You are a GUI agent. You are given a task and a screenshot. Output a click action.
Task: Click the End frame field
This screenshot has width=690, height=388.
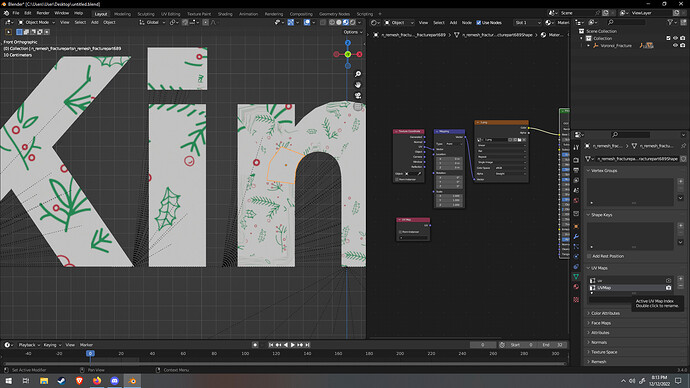553,345
